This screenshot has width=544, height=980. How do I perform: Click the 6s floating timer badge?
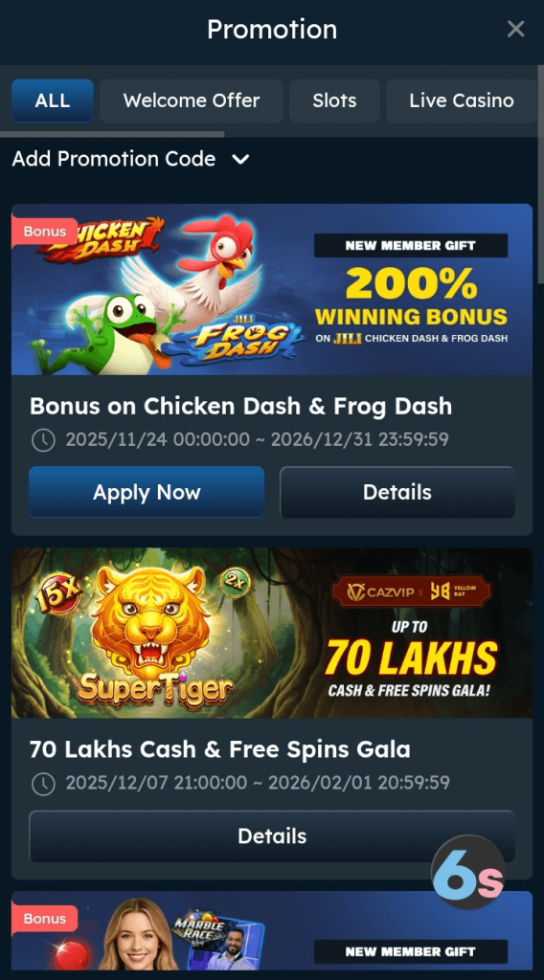(468, 872)
